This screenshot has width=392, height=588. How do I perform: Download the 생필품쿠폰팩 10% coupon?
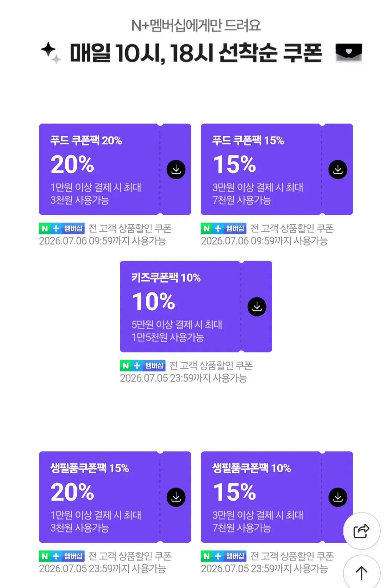[x=338, y=497]
